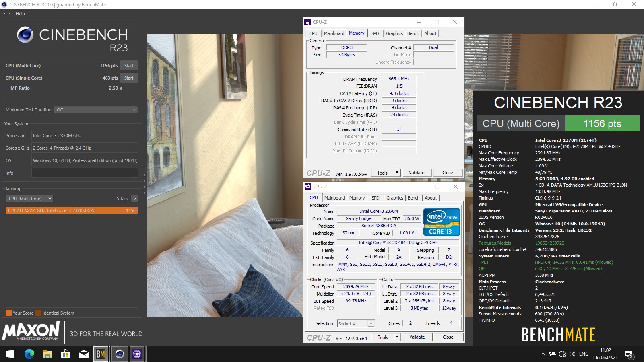644x362 pixels.
Task: Click Validate in lower CPU-Z window
Action: coord(417,337)
